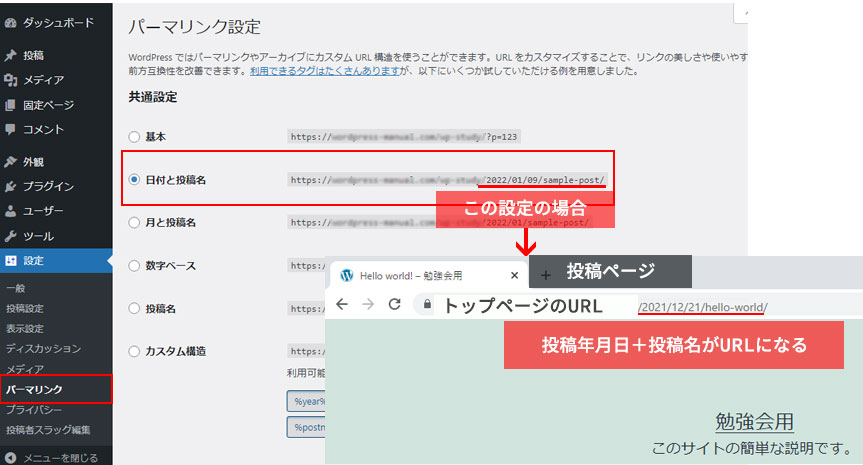863x465 pixels.
Task: Select the 投稿名 radio button
Action: 134,308
